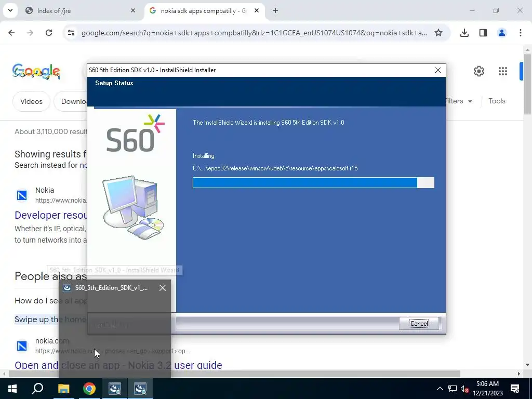The width and height of the screenshot is (532, 399).
Task: Click the vertical page scrollbar
Action: tap(528, 84)
